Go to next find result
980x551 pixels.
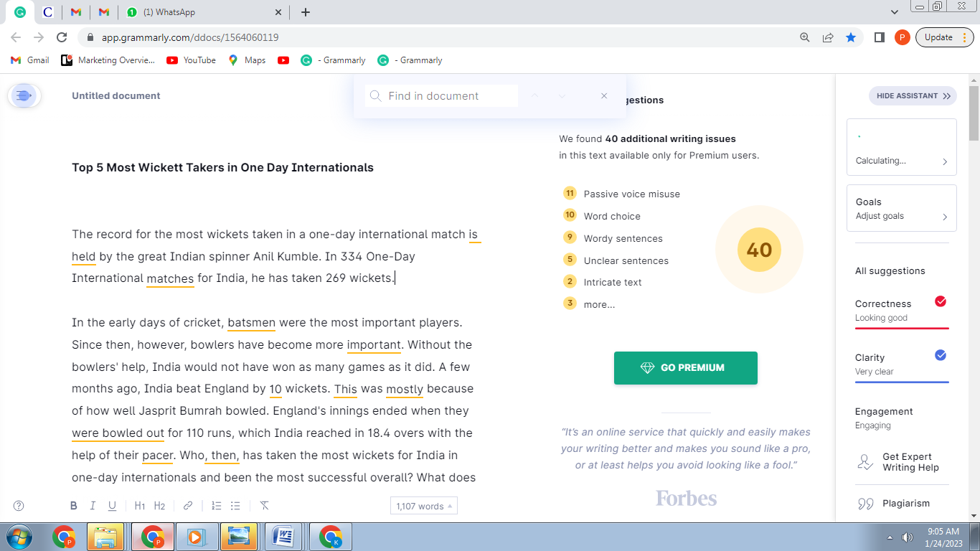click(x=562, y=96)
